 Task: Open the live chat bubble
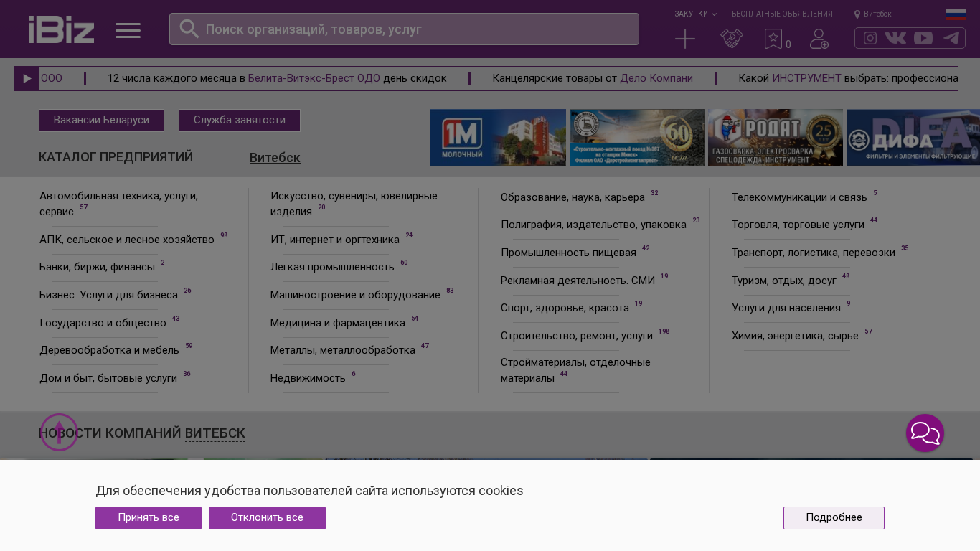pyautogui.click(x=925, y=433)
